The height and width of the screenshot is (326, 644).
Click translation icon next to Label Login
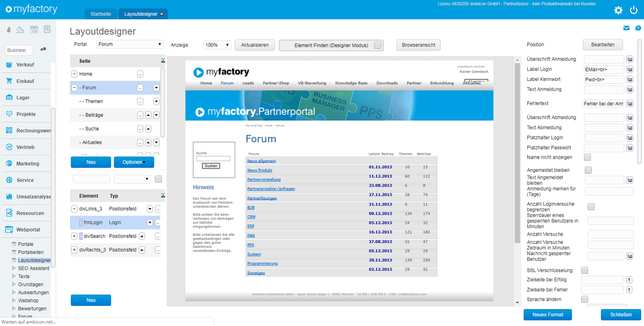pos(630,69)
